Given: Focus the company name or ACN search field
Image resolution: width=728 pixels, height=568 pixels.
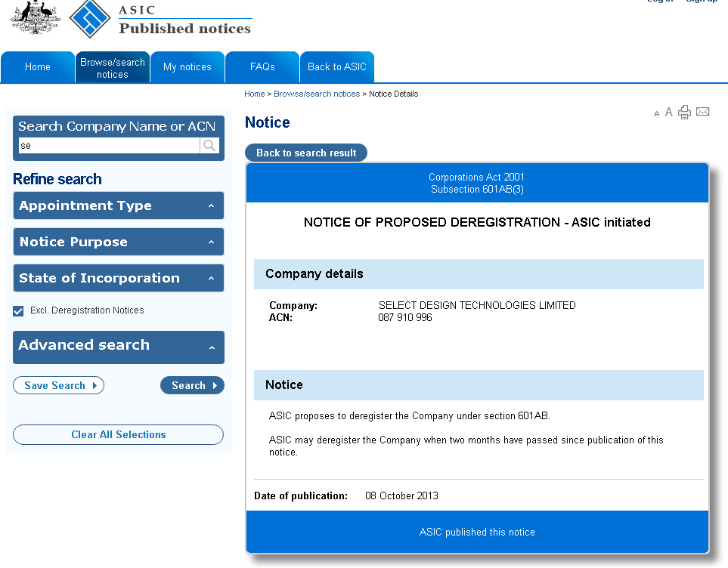Looking at the screenshot, I should [x=109, y=146].
